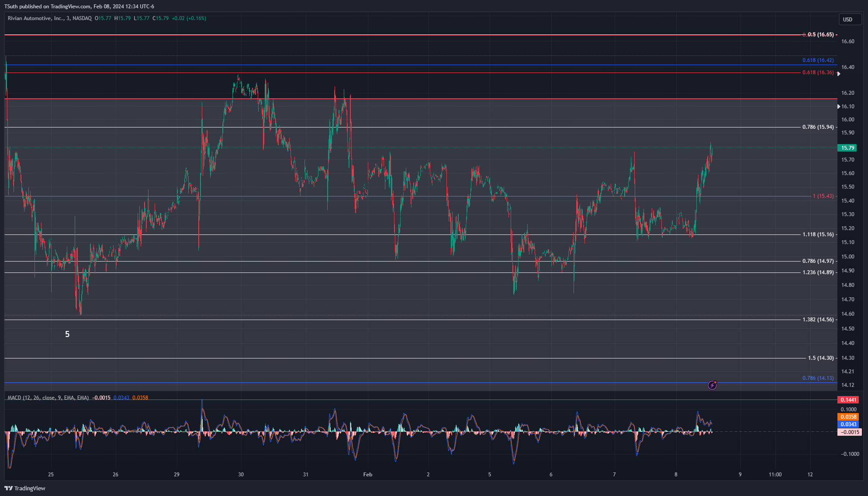The height and width of the screenshot is (496, 868).
Task: Click the 0.1000 tick on the MACD axis
Action: [849, 410]
